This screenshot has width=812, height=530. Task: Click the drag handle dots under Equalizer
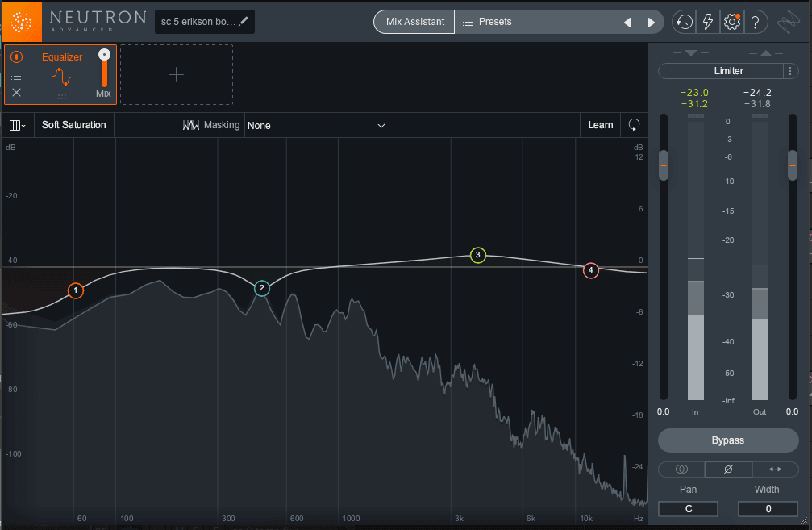tap(62, 97)
